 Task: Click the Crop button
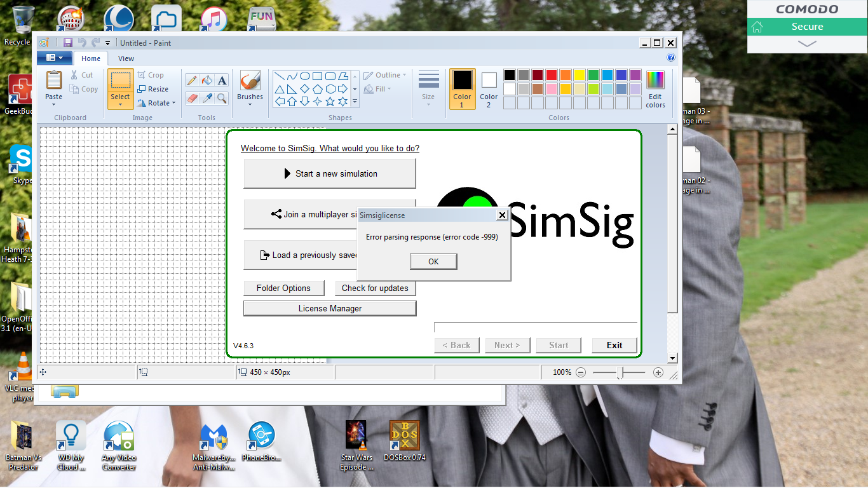pyautogui.click(x=151, y=75)
